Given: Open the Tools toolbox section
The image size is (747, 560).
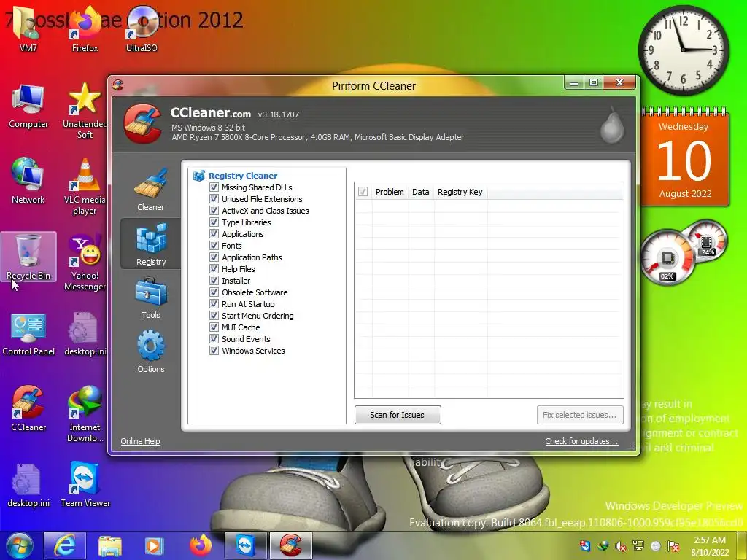Looking at the screenshot, I should coord(150,298).
